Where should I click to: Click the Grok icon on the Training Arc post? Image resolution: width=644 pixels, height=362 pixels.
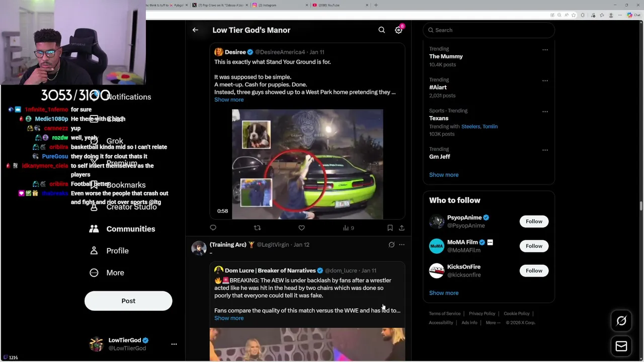click(x=391, y=245)
